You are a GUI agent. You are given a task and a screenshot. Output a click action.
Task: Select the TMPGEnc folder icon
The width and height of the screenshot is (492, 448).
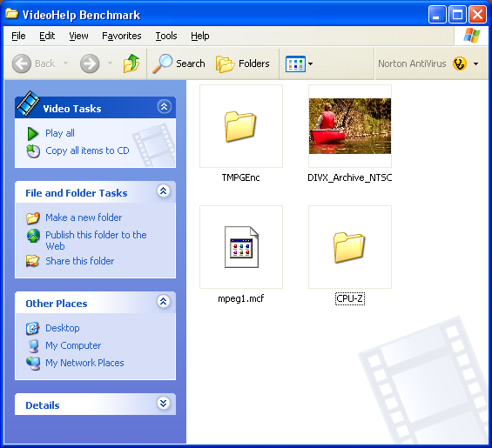click(x=240, y=126)
